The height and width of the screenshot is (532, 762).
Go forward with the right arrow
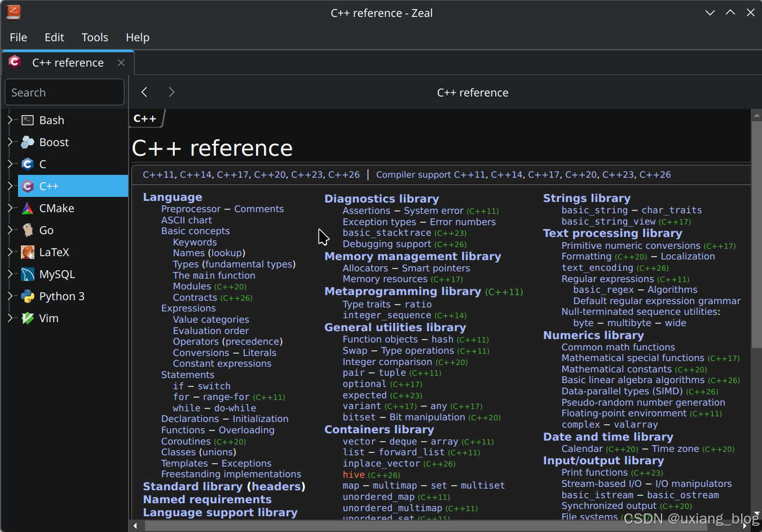171,92
